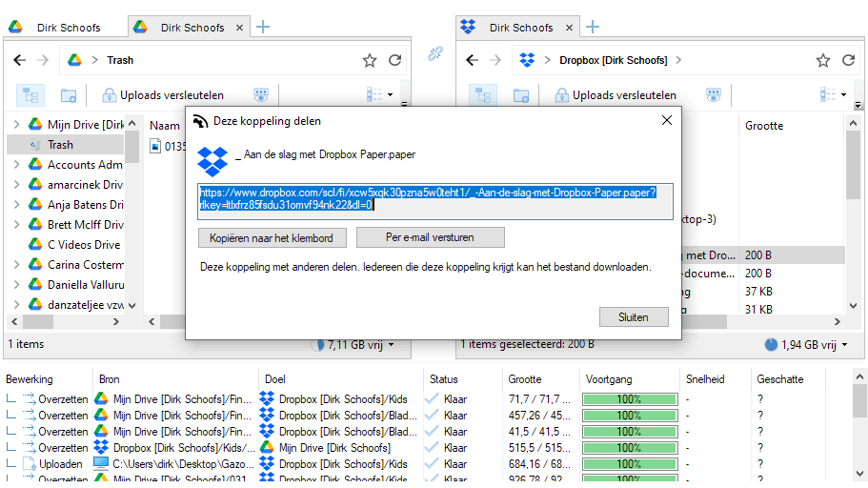Open view options dropdown in left pane
Image resolution: width=868 pixels, height=488 pixels.
point(380,94)
